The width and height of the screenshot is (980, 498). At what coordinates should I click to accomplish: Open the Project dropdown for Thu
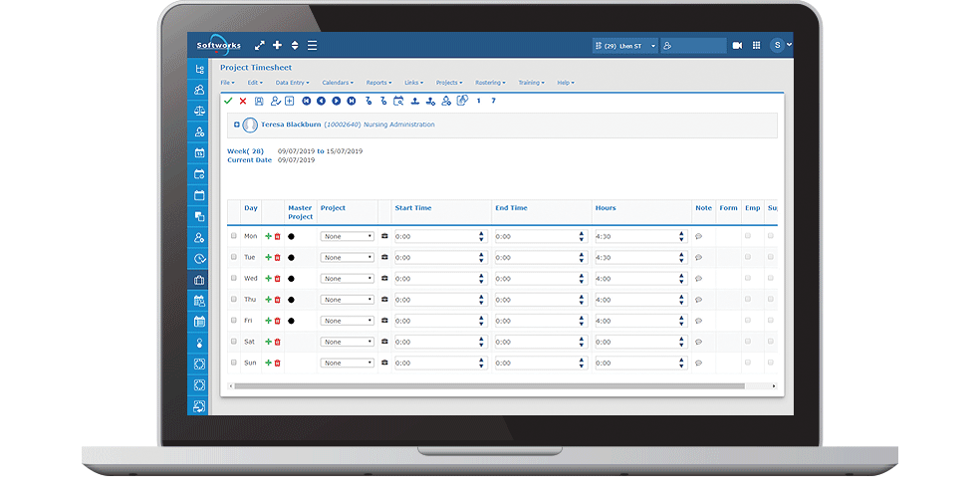point(347,300)
